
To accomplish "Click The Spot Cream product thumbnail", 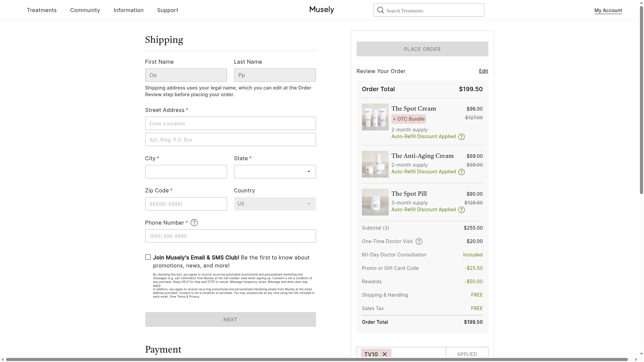I will tap(375, 117).
